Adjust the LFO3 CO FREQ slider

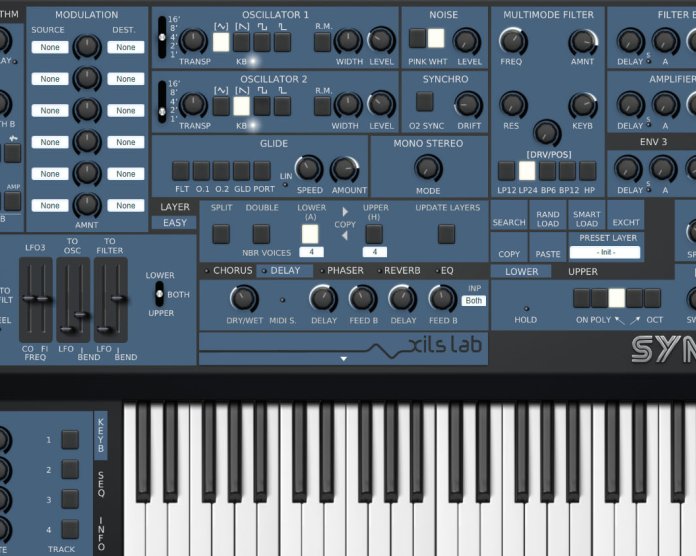(x=29, y=299)
